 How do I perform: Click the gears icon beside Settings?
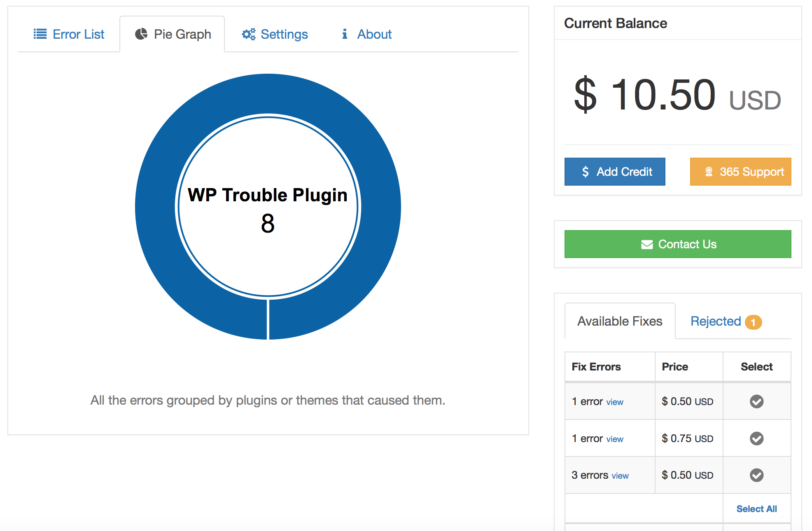248,34
